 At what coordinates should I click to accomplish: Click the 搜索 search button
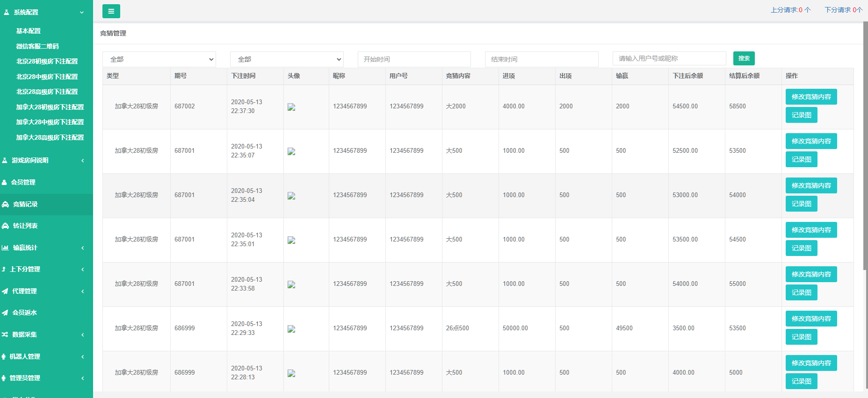tap(744, 58)
